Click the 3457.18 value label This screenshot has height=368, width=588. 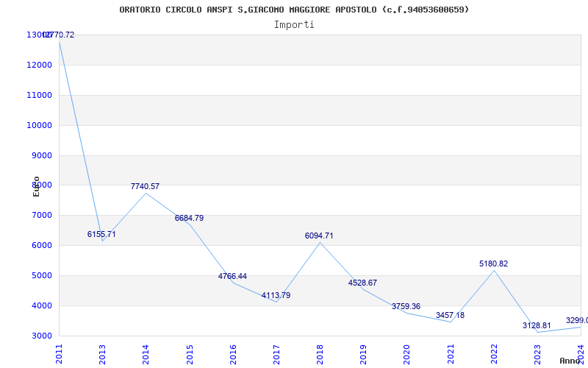click(x=450, y=316)
